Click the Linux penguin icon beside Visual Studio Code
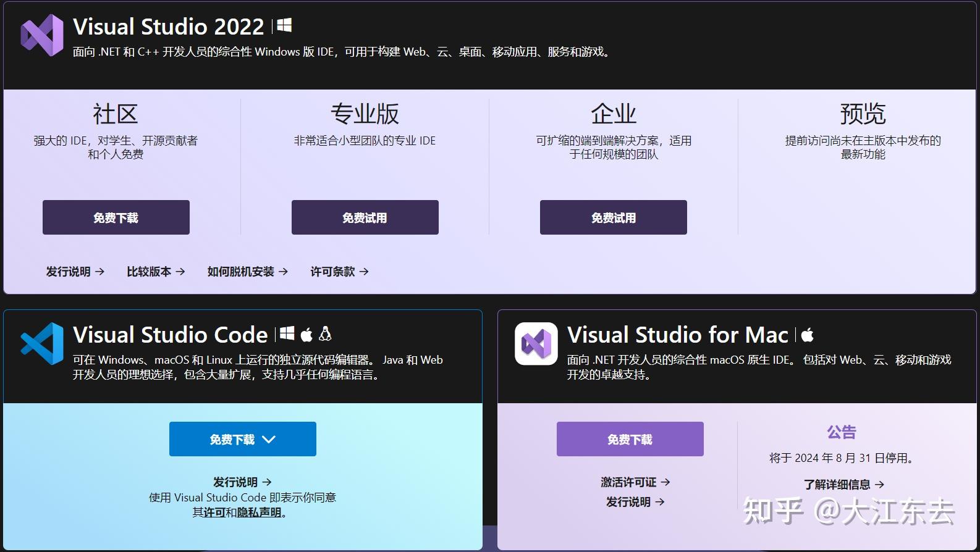 [x=326, y=334]
